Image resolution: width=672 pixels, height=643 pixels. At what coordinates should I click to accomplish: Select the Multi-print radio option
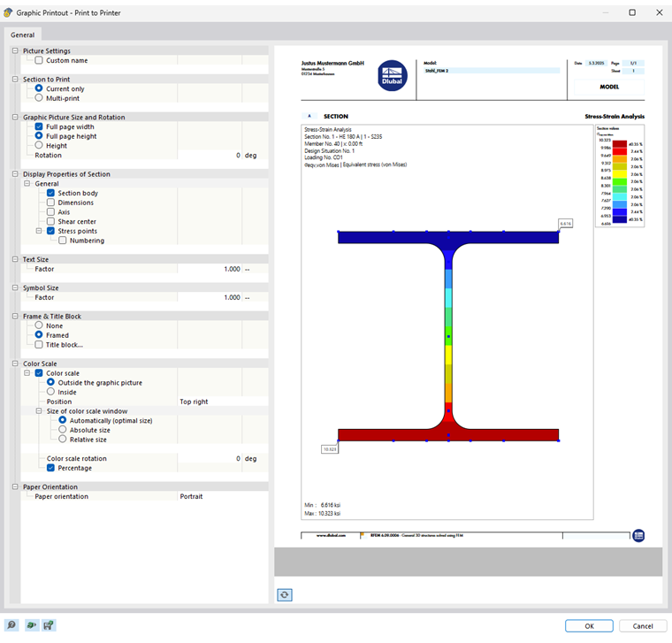click(x=39, y=98)
